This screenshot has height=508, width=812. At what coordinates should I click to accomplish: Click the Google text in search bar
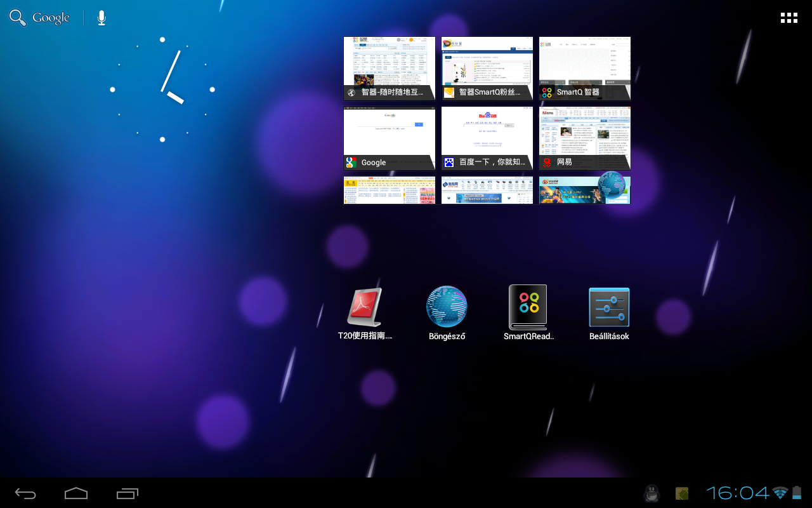[51, 18]
